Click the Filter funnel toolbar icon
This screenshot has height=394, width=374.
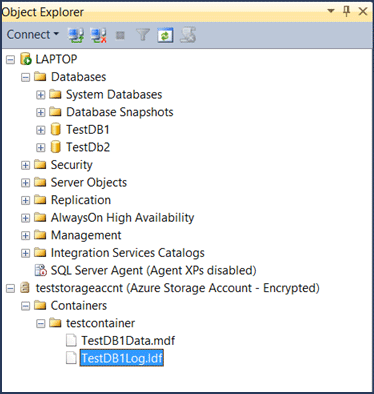[x=143, y=35]
